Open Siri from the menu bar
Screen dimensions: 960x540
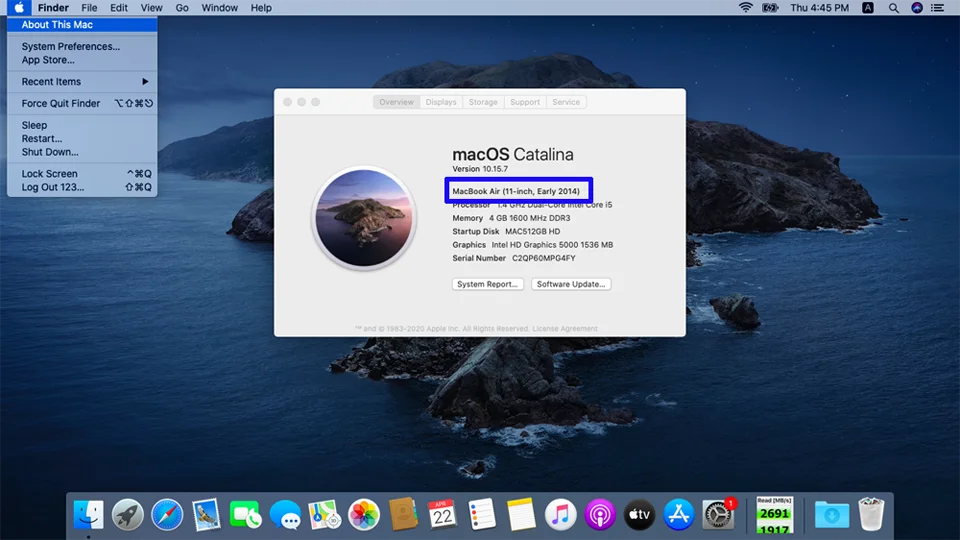[917, 7]
